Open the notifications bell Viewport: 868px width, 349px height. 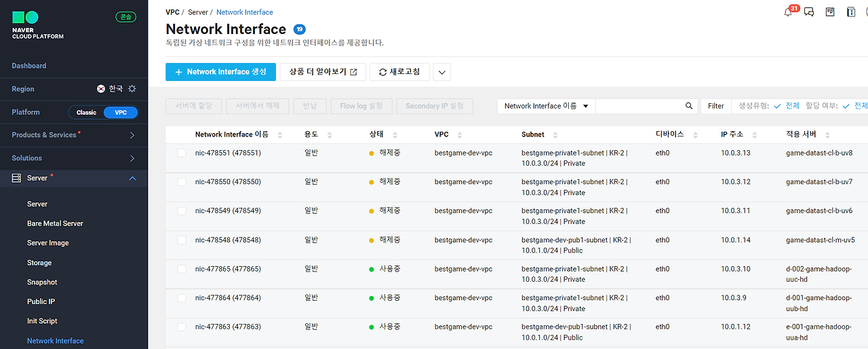(788, 12)
